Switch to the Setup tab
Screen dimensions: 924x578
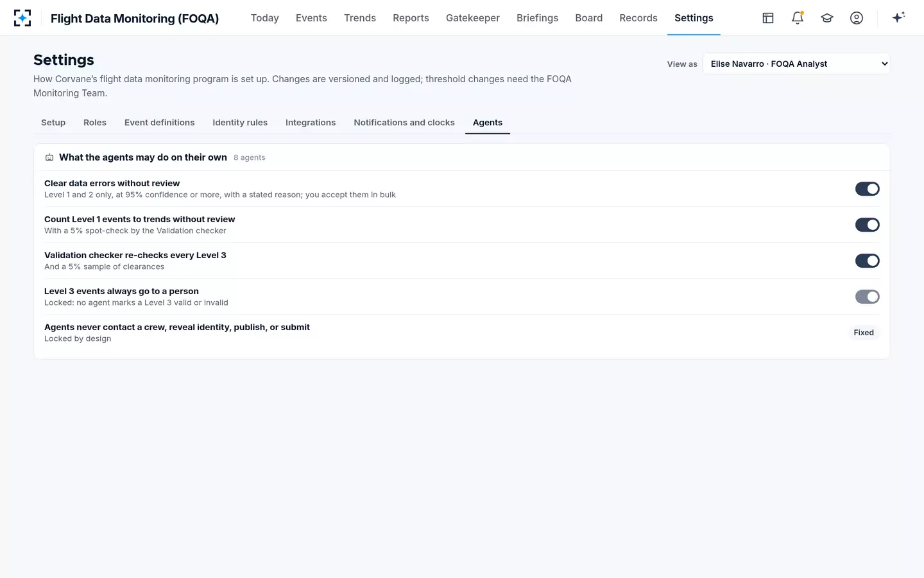click(x=53, y=123)
